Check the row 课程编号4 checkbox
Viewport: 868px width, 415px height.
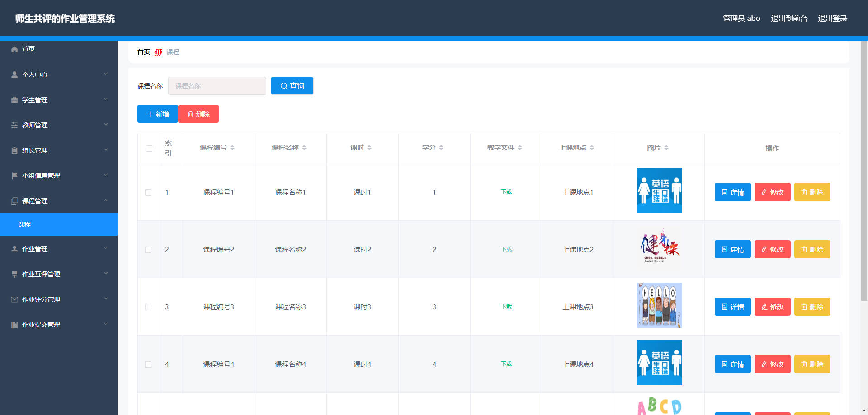148,364
